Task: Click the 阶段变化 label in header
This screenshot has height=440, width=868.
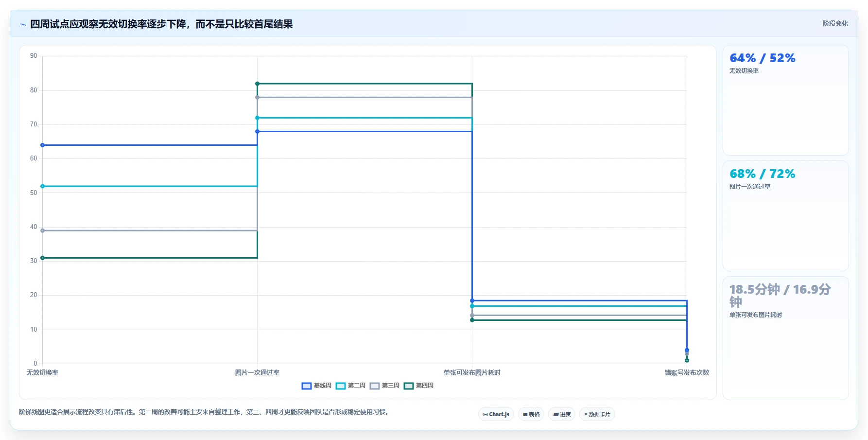Action: pyautogui.click(x=835, y=23)
